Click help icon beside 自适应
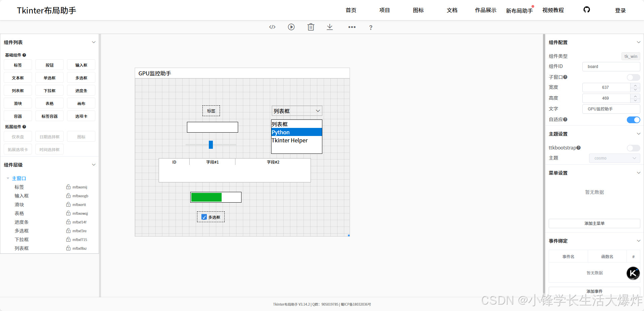This screenshot has width=644, height=311. tap(565, 119)
